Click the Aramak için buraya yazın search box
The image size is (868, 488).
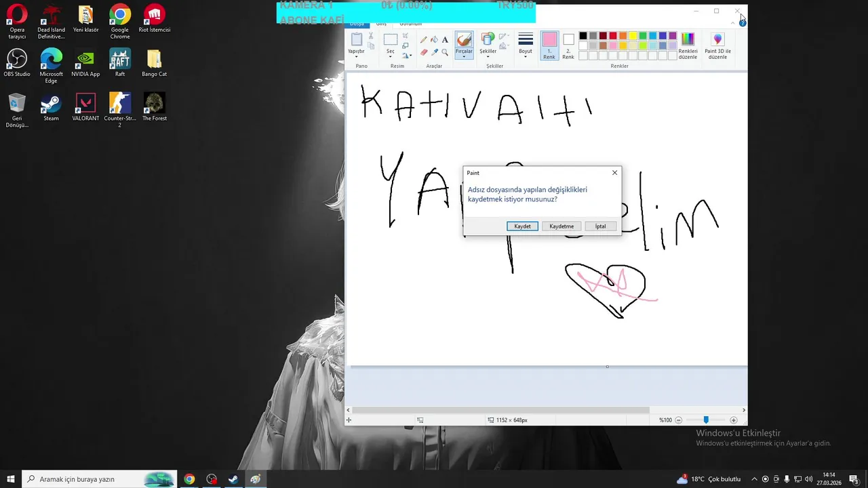tap(99, 479)
